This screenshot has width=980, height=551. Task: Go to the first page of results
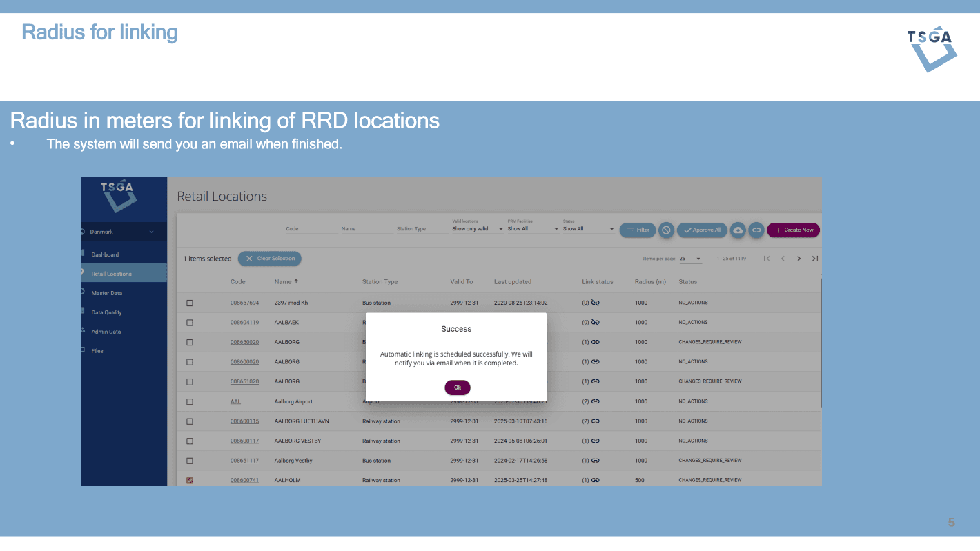(767, 259)
